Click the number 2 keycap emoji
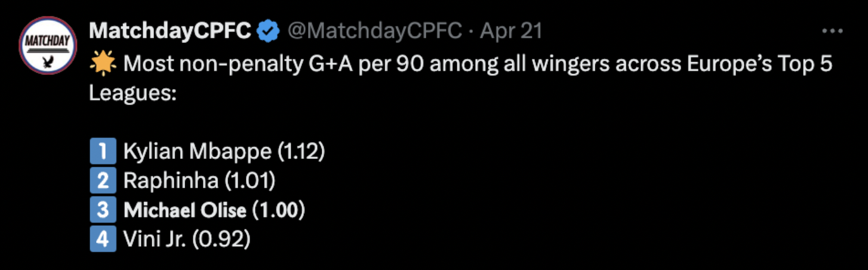The image size is (868, 270). tap(102, 180)
